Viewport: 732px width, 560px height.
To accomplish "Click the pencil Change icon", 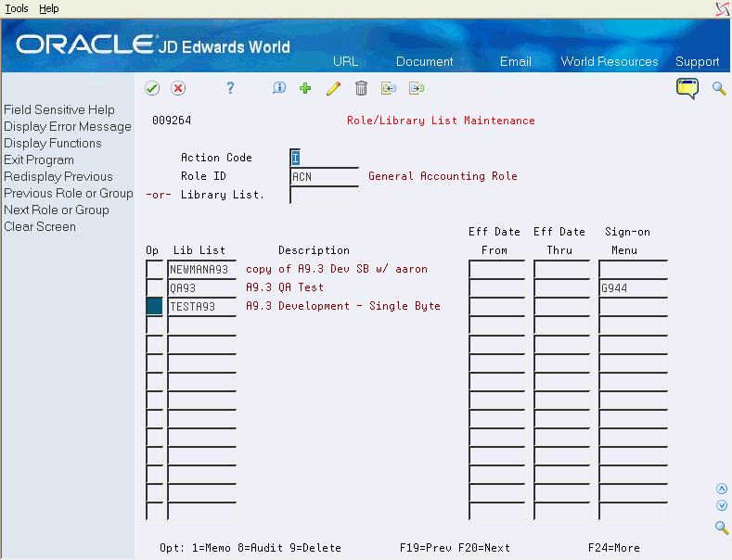I will pyautogui.click(x=333, y=88).
